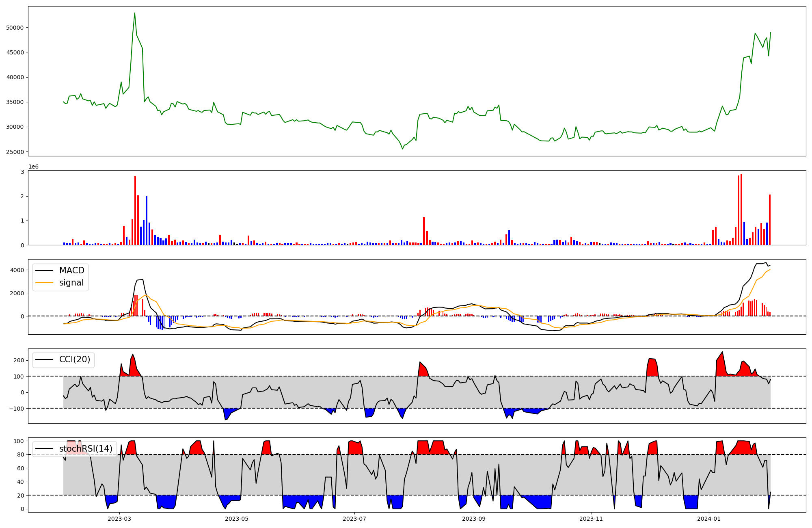Screen dimensions: 812x528
Task: Click the 100 tick on CCI axis
Action: click(19, 376)
